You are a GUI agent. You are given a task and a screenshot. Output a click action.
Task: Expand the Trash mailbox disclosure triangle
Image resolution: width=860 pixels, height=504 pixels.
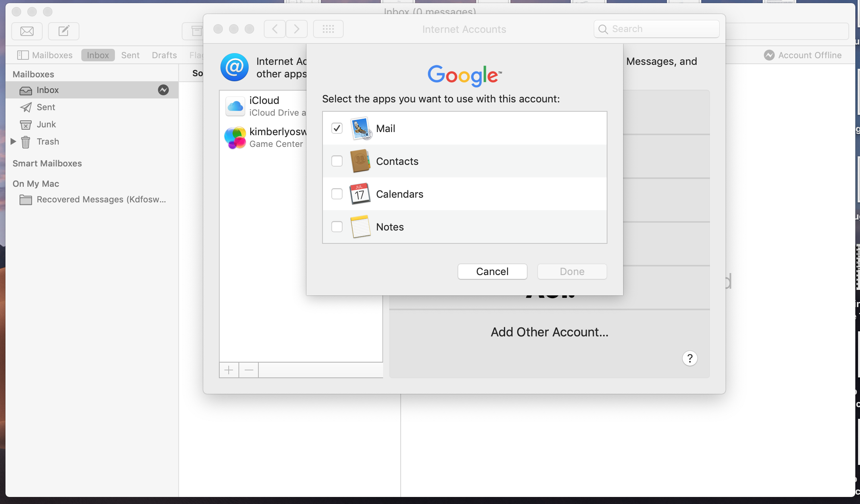(13, 141)
